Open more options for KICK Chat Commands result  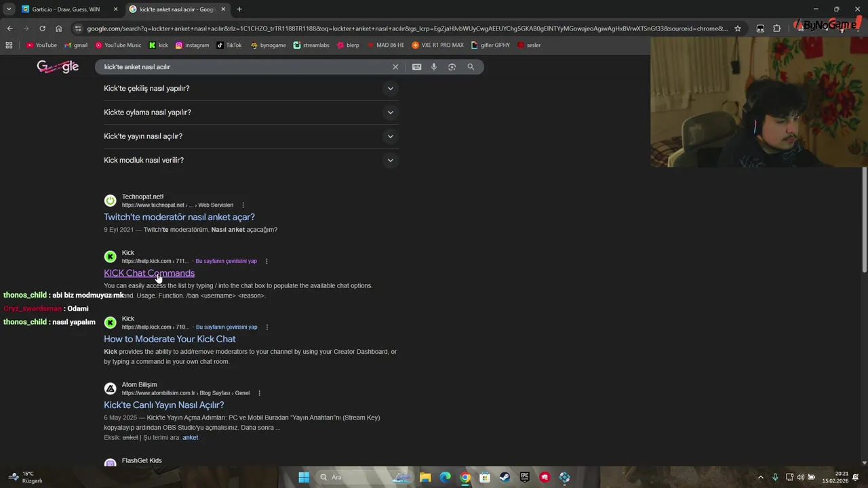click(x=267, y=261)
